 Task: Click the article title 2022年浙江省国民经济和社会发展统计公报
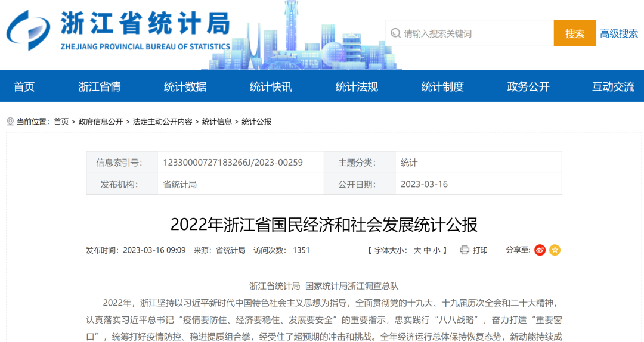324,225
